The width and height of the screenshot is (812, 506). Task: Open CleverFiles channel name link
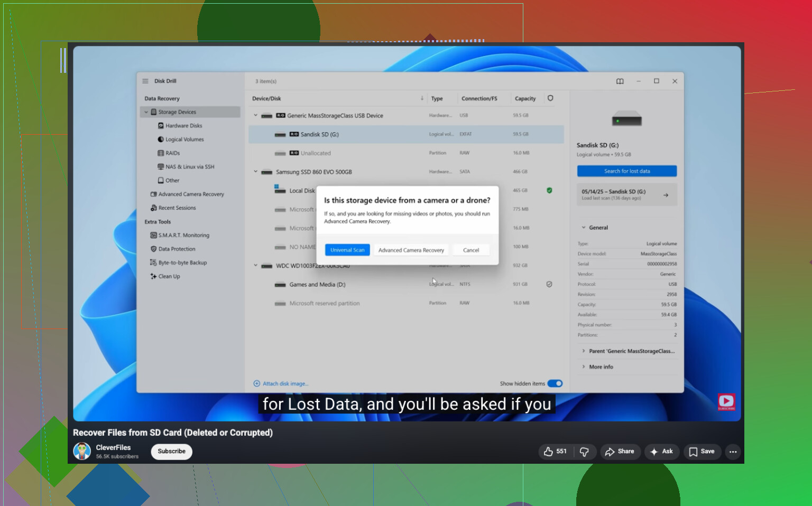click(x=113, y=448)
